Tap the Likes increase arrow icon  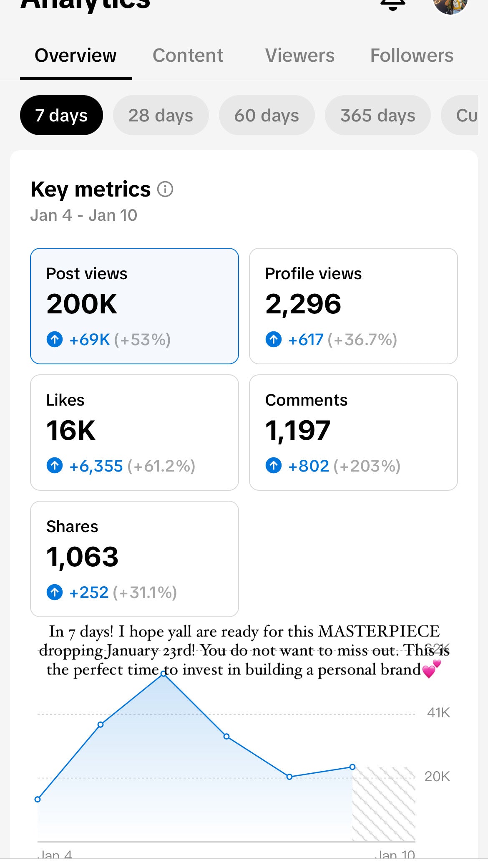[55, 466]
